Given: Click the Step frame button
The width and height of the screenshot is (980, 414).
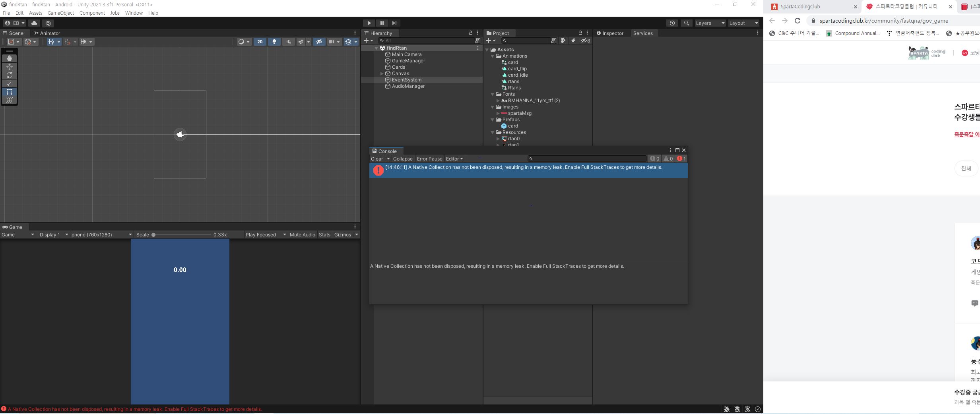Looking at the screenshot, I should (394, 23).
